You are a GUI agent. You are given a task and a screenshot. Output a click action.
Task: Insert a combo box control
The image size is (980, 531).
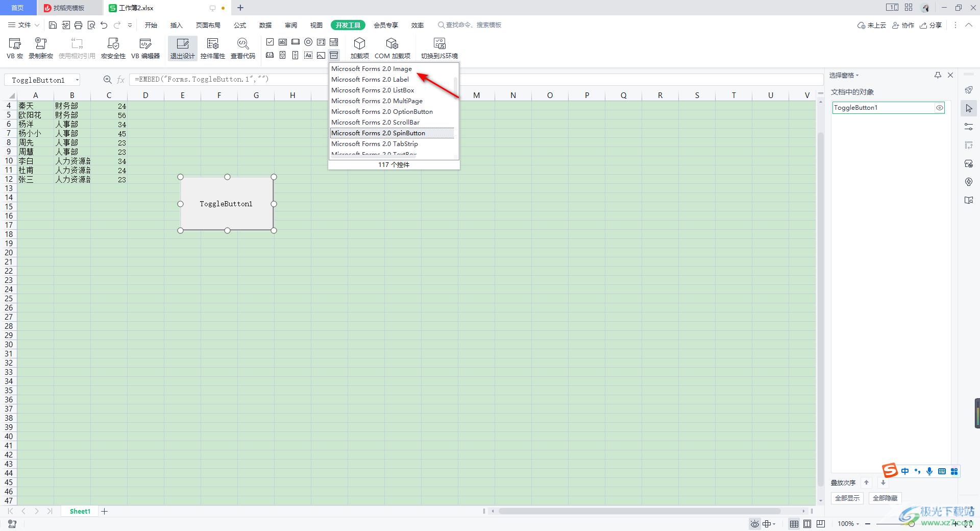(x=334, y=42)
